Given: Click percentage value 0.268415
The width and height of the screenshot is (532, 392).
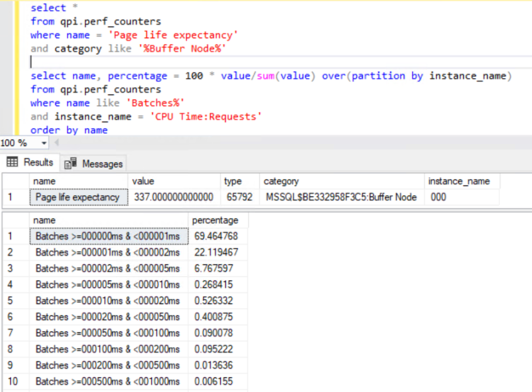Looking at the screenshot, I should click(x=218, y=284).
